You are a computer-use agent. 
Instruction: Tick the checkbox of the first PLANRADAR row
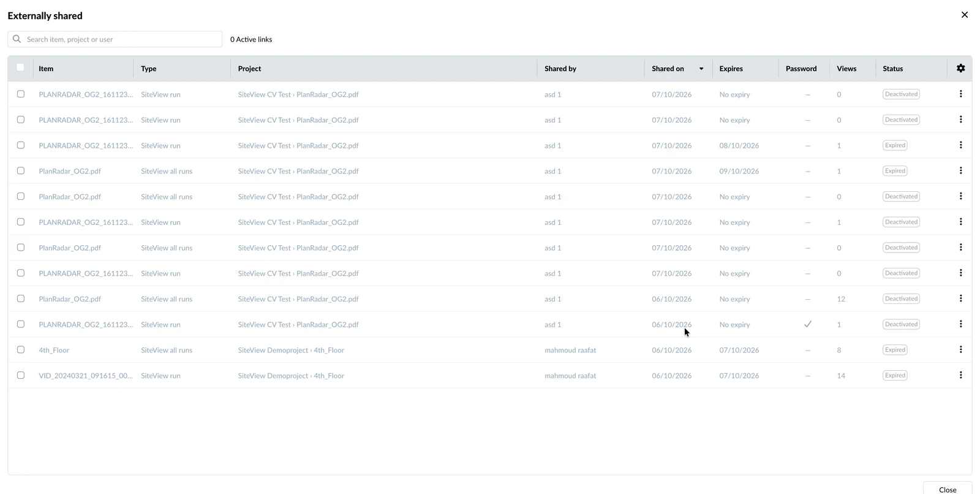pyautogui.click(x=21, y=94)
